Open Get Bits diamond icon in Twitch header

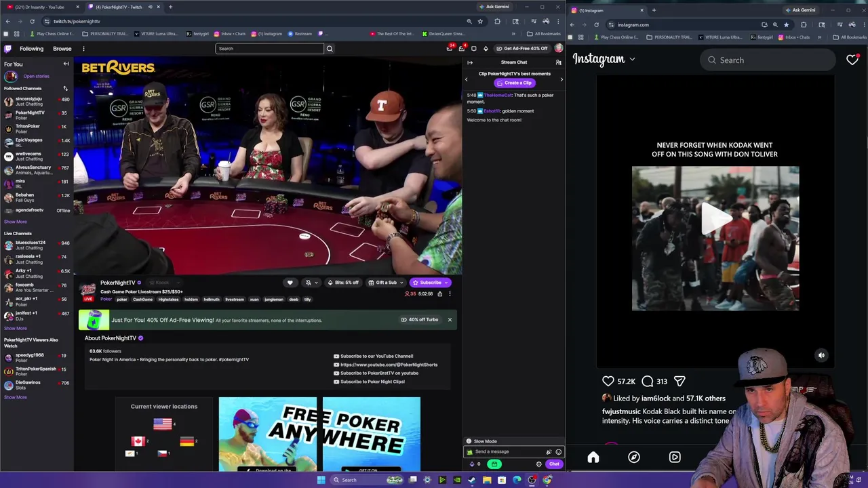pyautogui.click(x=486, y=49)
